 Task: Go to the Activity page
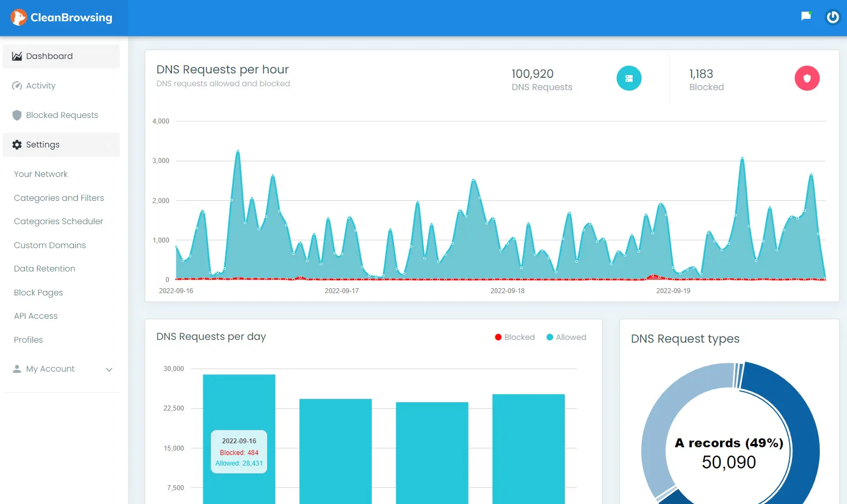tap(61, 86)
